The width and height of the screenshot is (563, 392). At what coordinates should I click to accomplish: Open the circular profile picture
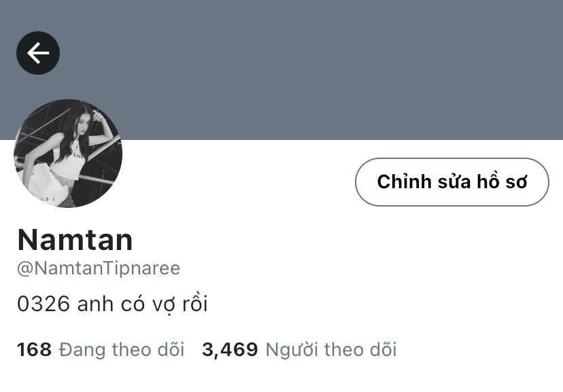click(x=68, y=154)
